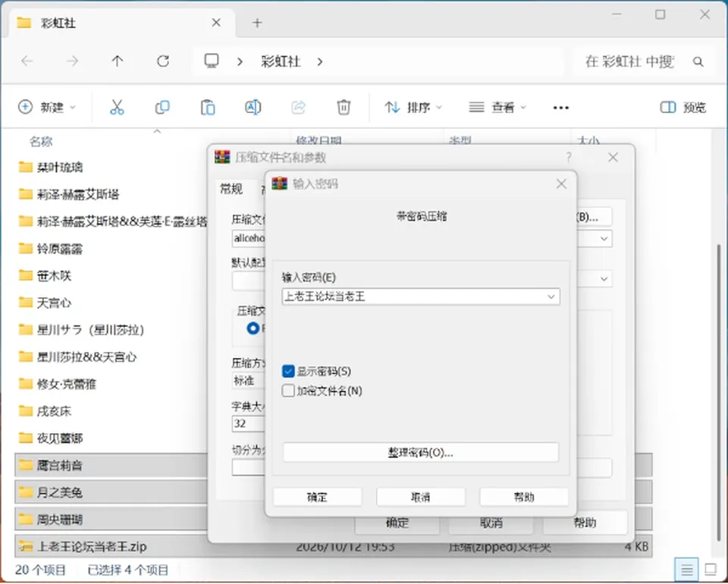Image resolution: width=728 pixels, height=584 pixels.
Task: Uncheck the 显示密码(S) checkbox
Action: [x=288, y=372]
